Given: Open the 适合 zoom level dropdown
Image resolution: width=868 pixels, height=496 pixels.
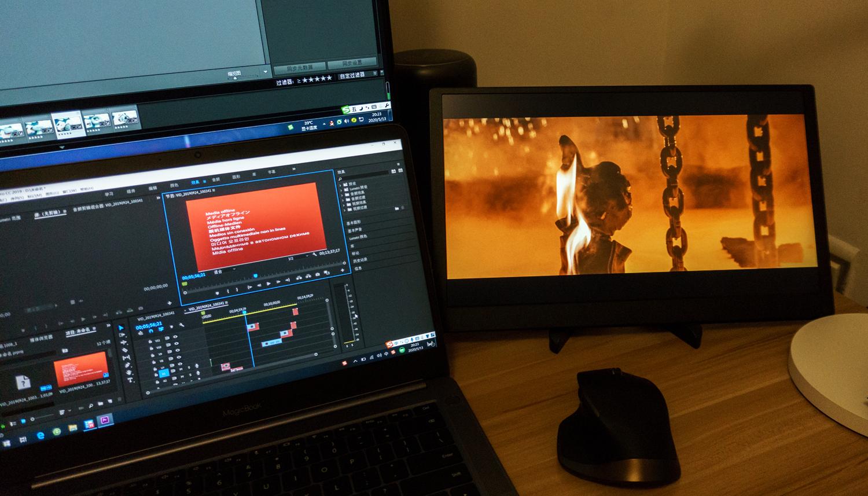Looking at the screenshot, I should click(x=225, y=270).
